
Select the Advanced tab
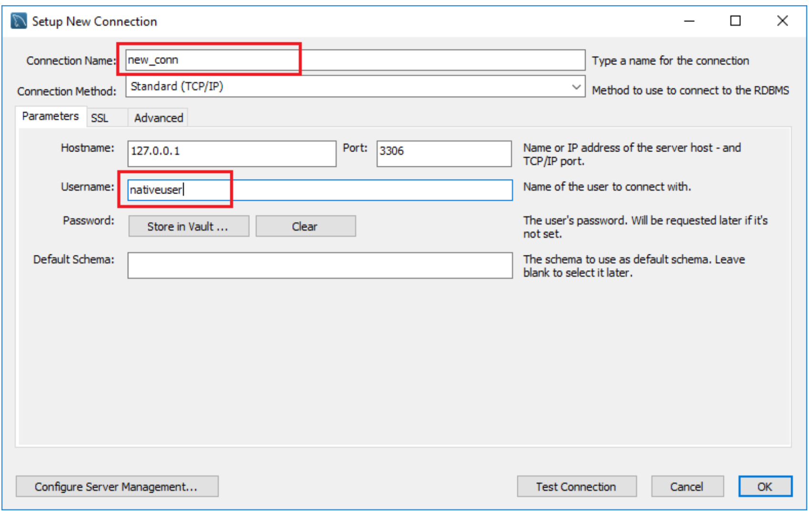click(x=158, y=118)
